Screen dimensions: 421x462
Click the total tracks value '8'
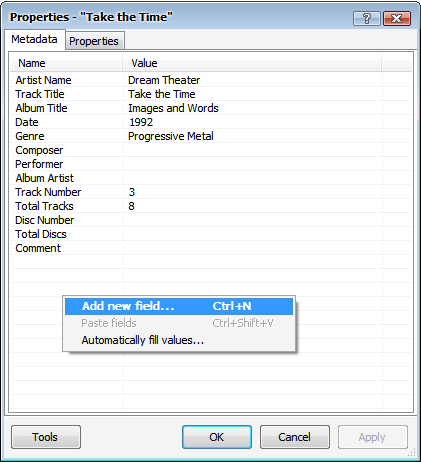131,206
